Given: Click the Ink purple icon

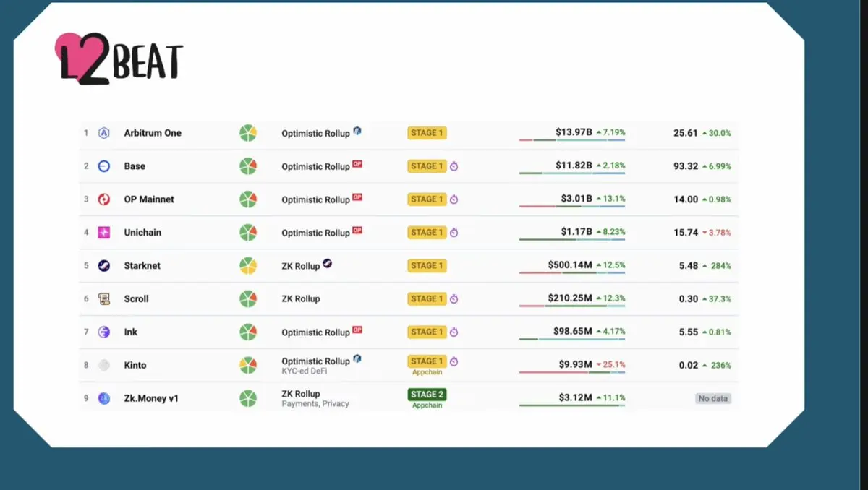Looking at the screenshot, I should [104, 332].
